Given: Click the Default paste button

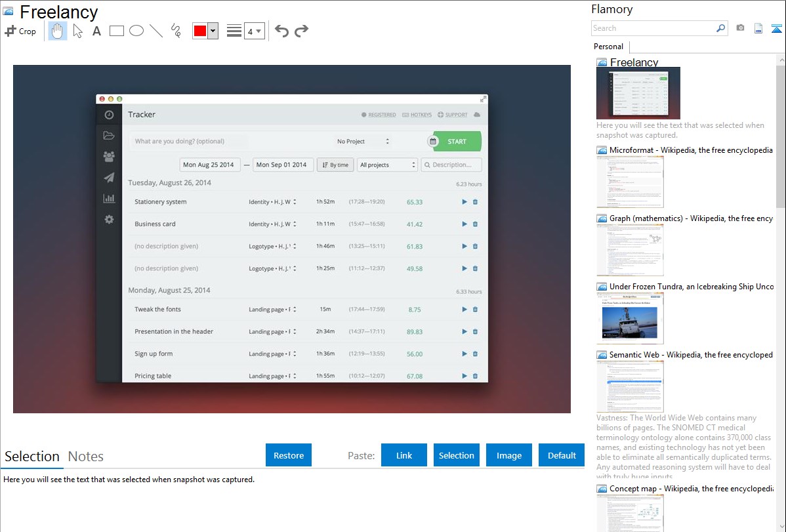Looking at the screenshot, I should (562, 455).
